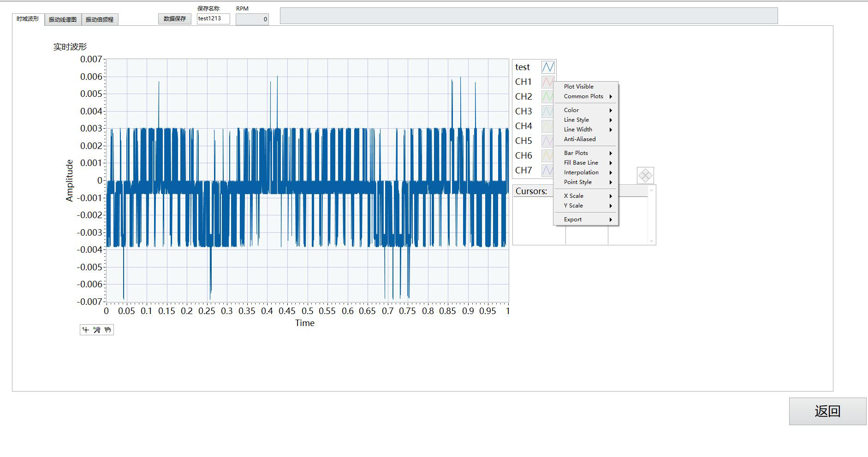Click the test plot legend icon
Screen dimensions: 868x457
coord(548,67)
